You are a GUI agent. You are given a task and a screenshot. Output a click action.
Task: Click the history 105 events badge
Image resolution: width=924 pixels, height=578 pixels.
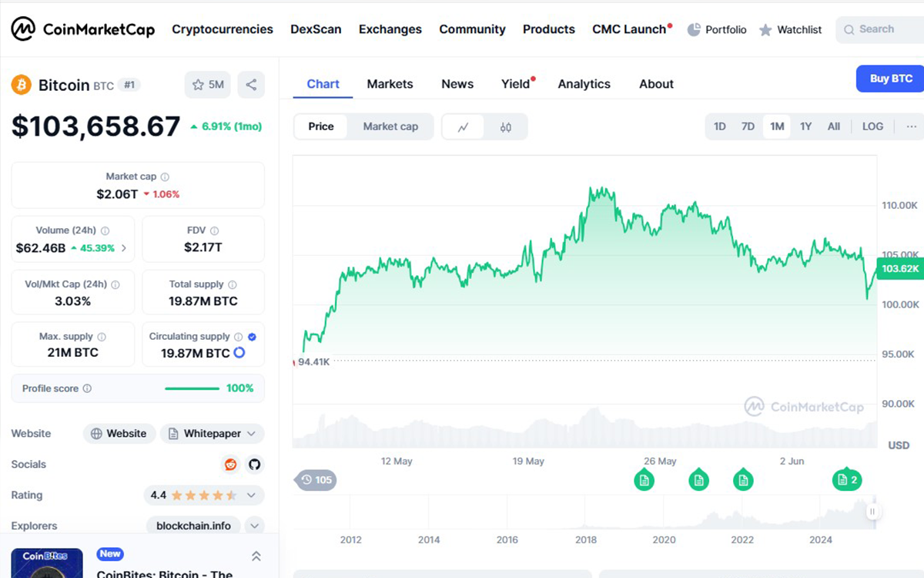(x=316, y=480)
